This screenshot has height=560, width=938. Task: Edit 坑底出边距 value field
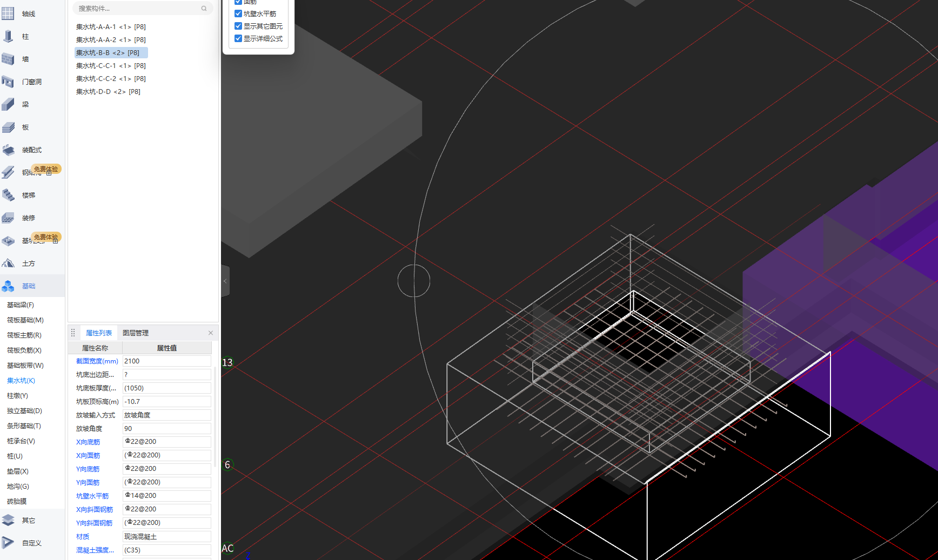(166, 375)
